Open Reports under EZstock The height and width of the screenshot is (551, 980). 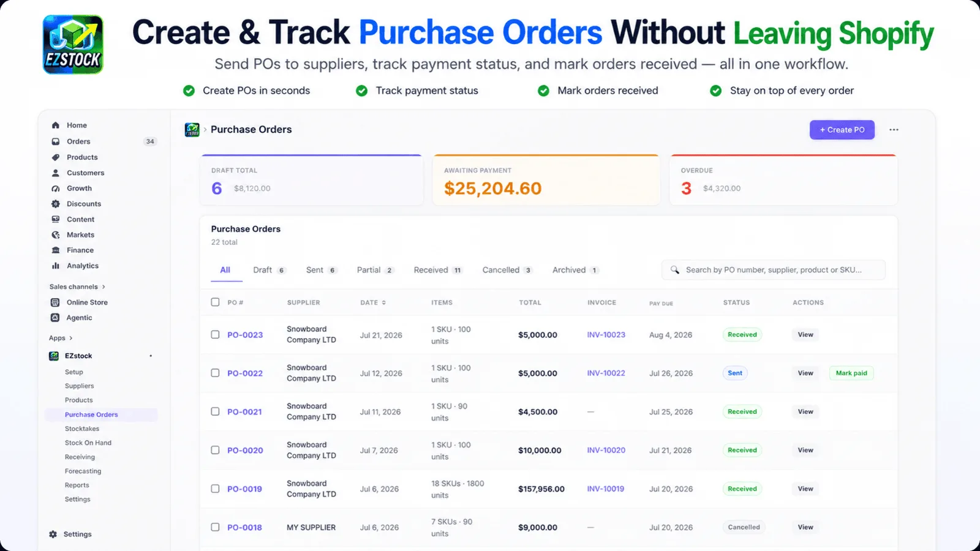coord(77,485)
